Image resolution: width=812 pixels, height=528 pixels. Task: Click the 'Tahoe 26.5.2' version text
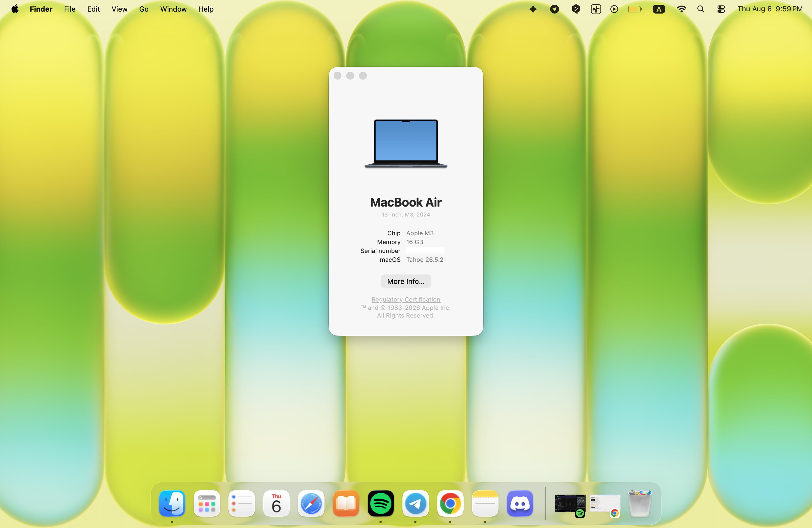click(425, 260)
